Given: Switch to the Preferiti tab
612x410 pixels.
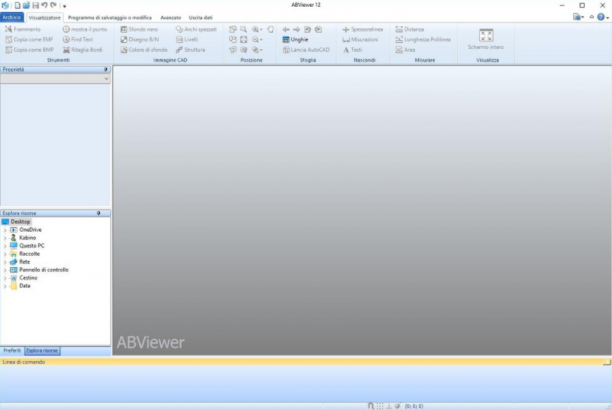Looking at the screenshot, I should click(x=12, y=351).
